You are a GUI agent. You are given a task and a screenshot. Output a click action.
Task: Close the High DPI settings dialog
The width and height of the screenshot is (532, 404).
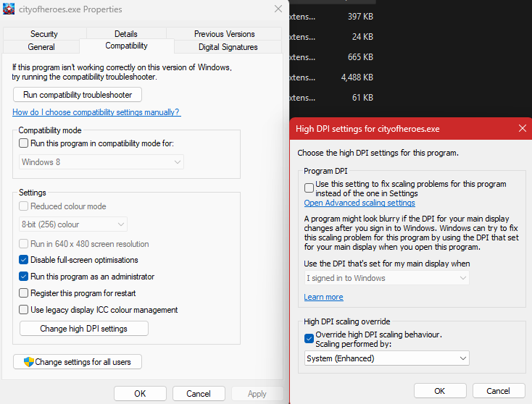522,129
